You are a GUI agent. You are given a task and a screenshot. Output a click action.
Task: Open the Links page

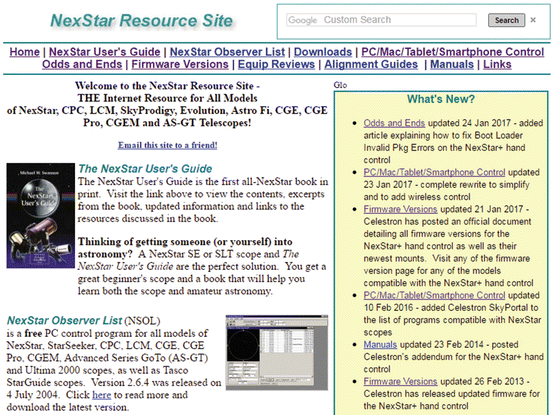click(x=497, y=65)
